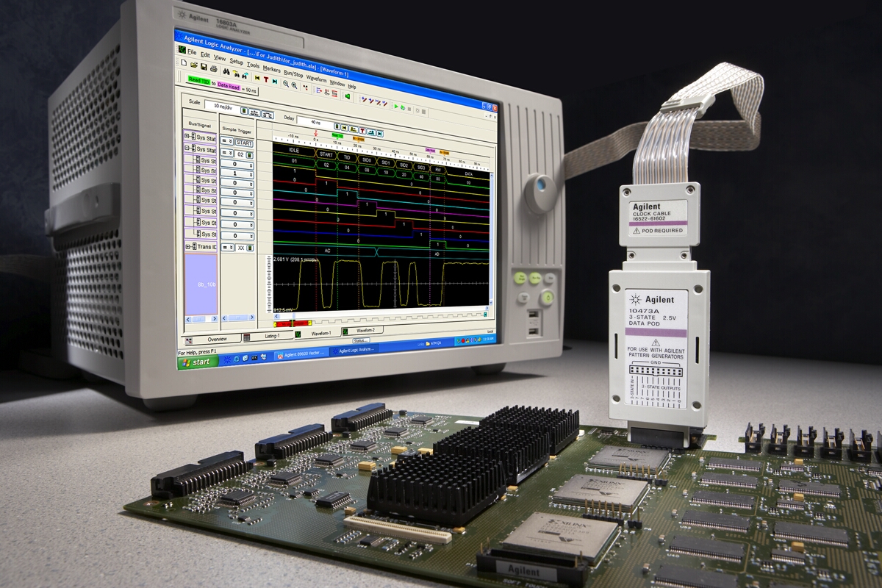The height and width of the screenshot is (588, 882).
Task: Open the File menu
Action: [x=192, y=52]
